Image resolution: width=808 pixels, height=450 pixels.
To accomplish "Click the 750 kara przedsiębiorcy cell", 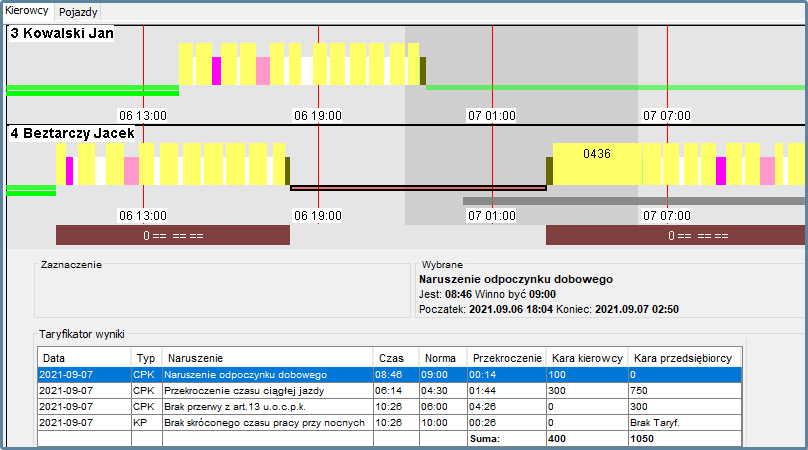I will pyautogui.click(x=685, y=391).
